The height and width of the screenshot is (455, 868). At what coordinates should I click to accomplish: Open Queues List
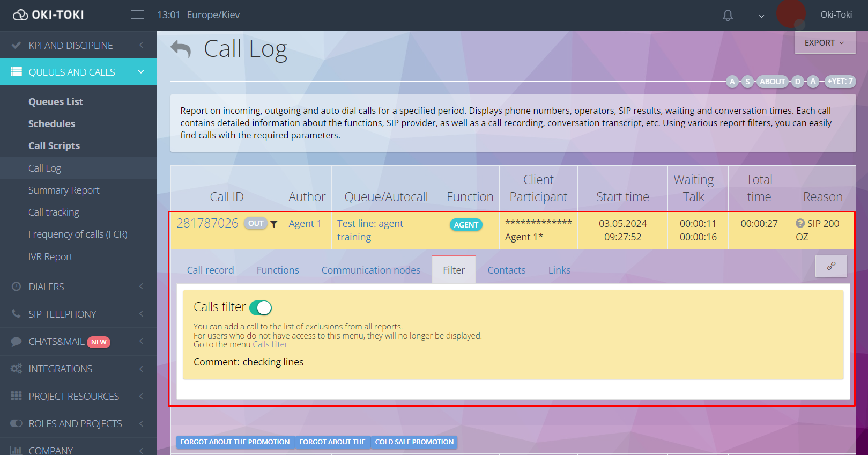click(x=56, y=102)
